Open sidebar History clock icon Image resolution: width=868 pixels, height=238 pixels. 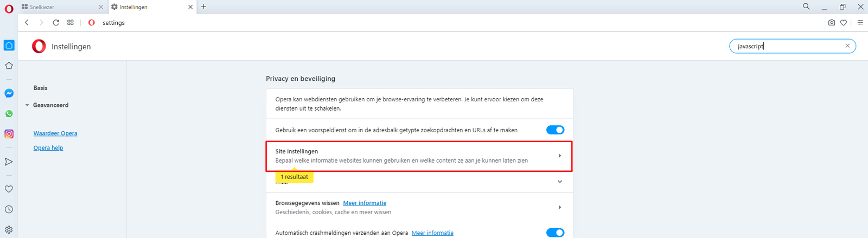(9, 209)
